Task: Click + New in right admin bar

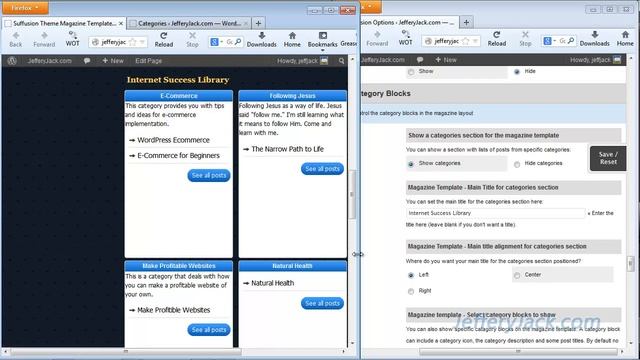Action: [x=446, y=60]
